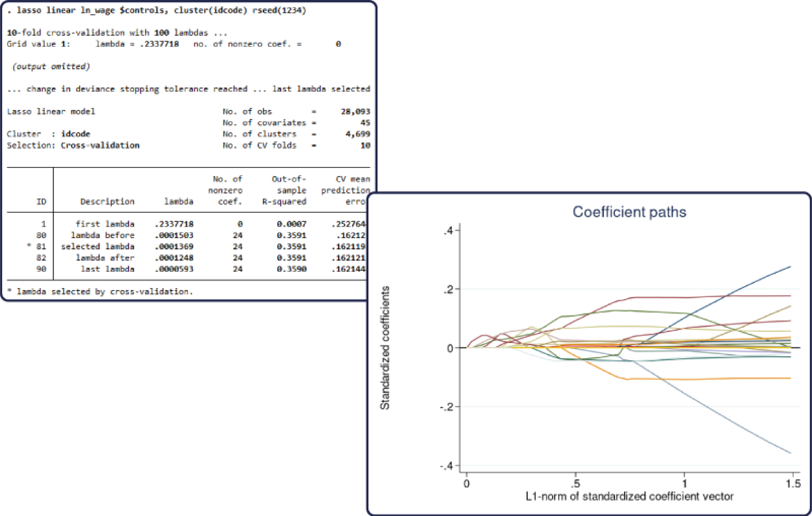812x516 pixels.
Task: Select the 'last lambda' row description
Action: point(107,269)
